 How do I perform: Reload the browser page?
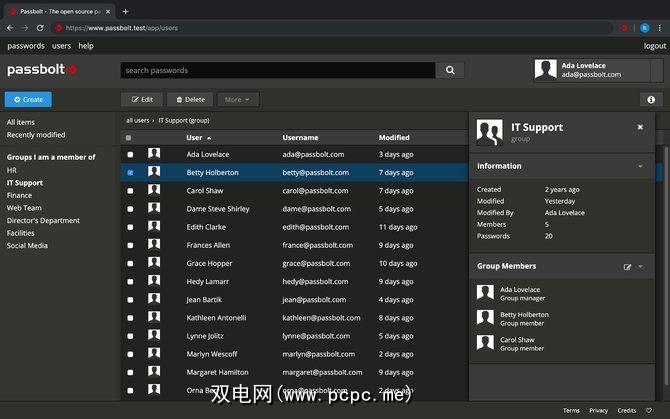(40, 28)
